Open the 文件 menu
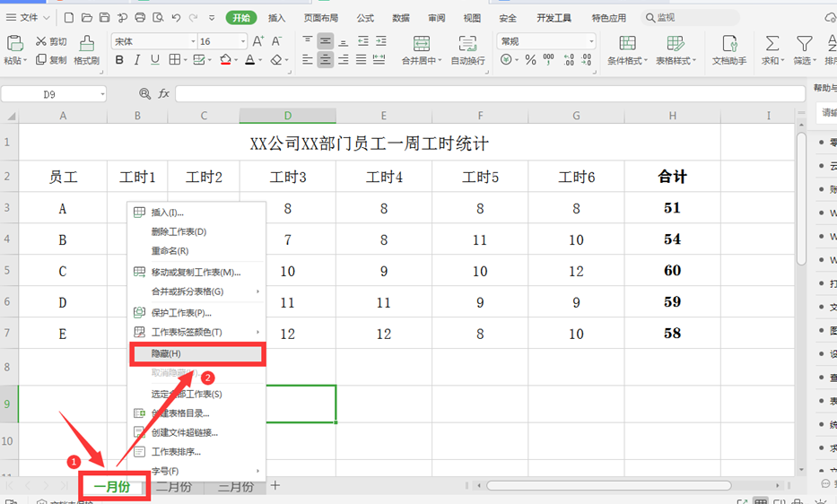This screenshot has width=837, height=504. coord(28,18)
